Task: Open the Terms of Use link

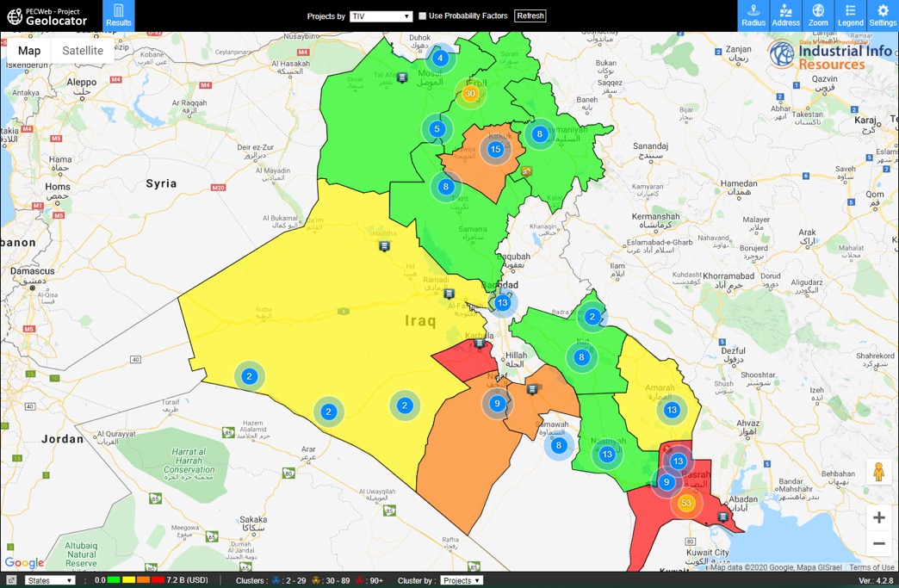Action: click(x=871, y=567)
